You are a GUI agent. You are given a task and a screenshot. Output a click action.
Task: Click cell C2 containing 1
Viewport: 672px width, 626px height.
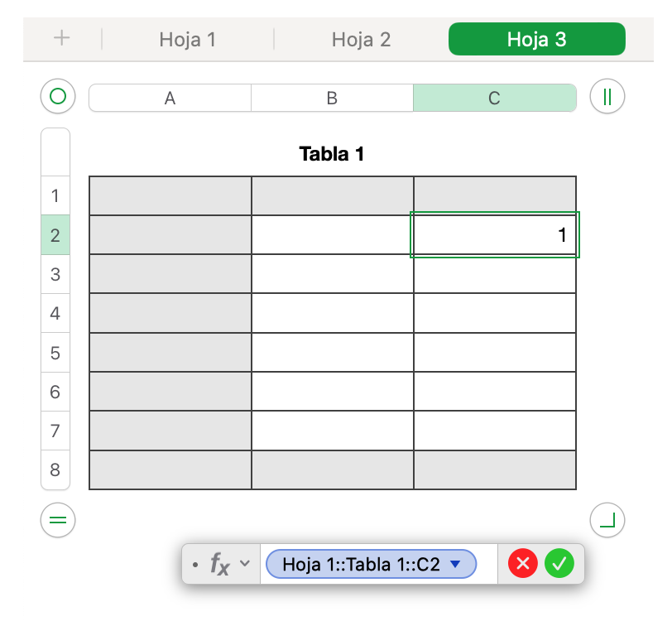tap(495, 235)
